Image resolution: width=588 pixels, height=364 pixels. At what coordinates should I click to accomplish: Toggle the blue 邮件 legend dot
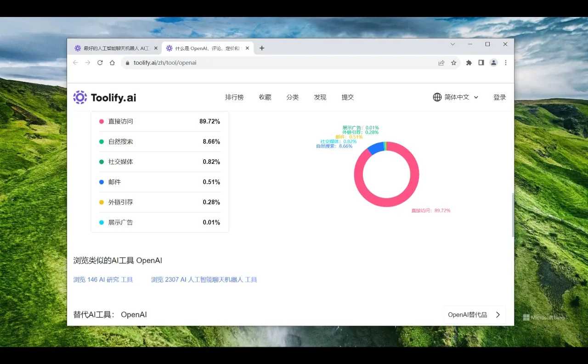coord(102,182)
